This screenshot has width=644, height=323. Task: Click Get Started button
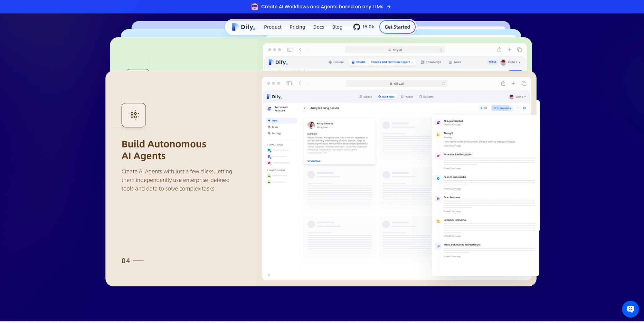coord(397,27)
